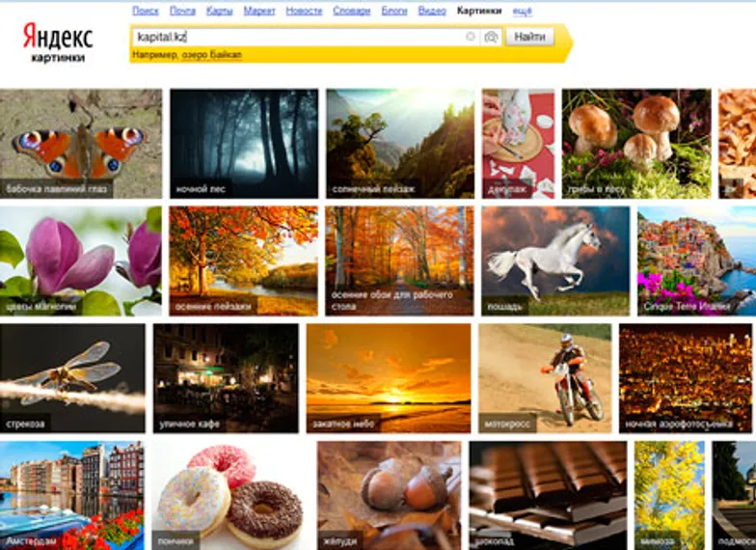756x550 pixels.
Task: Click the озеро Байкал example link
Action: (x=212, y=55)
